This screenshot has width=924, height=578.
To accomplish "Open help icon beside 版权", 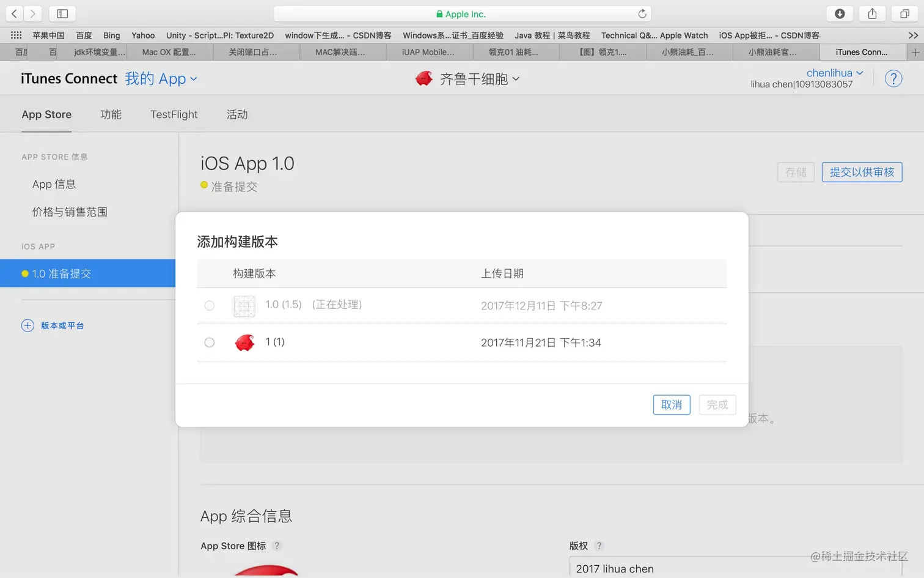I will 598,546.
